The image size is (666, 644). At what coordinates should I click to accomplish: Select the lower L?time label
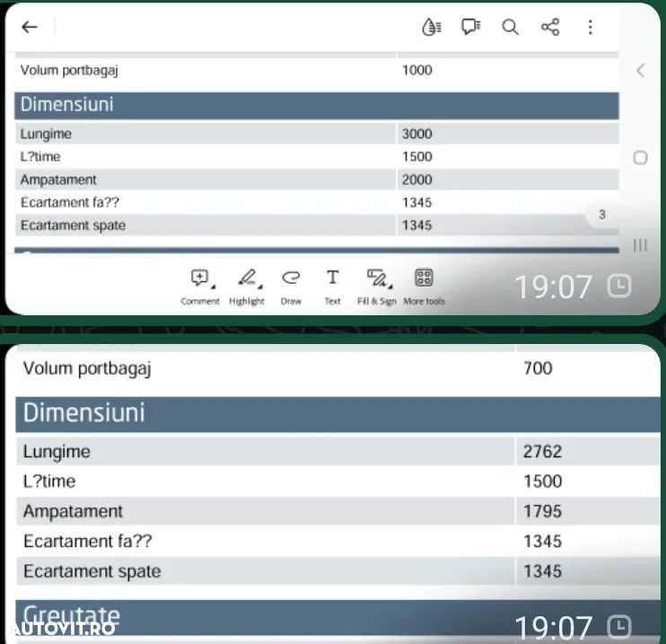click(x=49, y=481)
